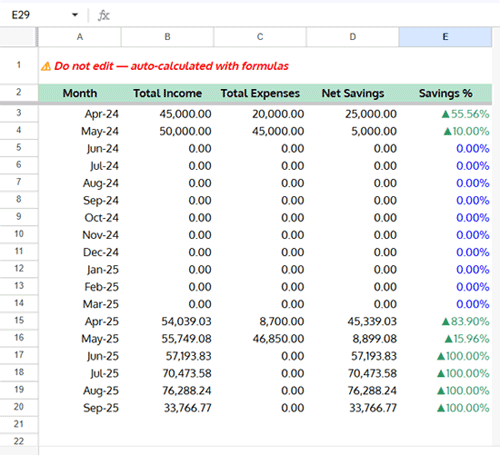This screenshot has height=455, width=500.
Task: Click the 'Total Income' header cell
Action: point(167,93)
